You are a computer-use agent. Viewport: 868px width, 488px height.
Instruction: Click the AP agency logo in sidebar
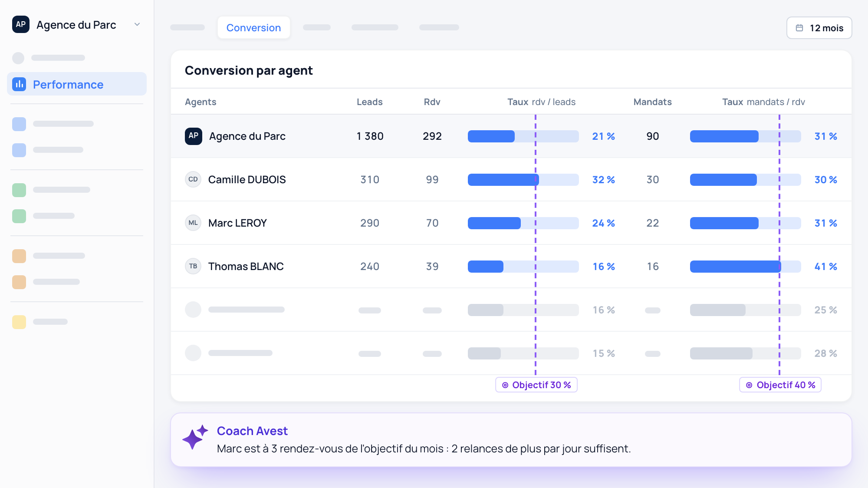click(21, 25)
